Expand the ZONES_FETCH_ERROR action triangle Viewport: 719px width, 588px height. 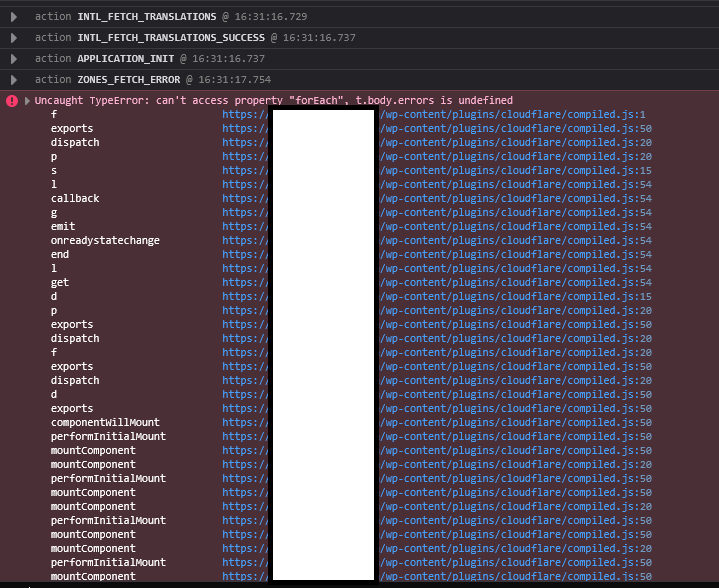click(14, 80)
